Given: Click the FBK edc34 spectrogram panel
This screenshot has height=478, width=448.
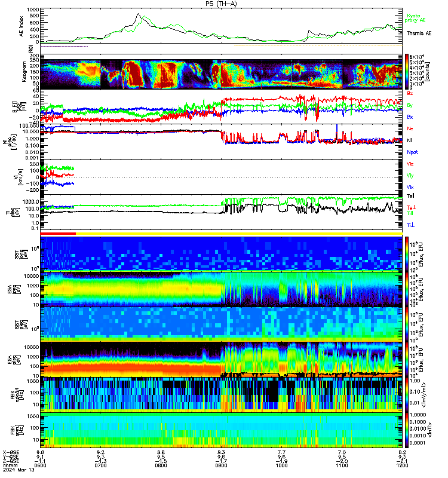Looking at the screenshot, I should tap(221, 395).
